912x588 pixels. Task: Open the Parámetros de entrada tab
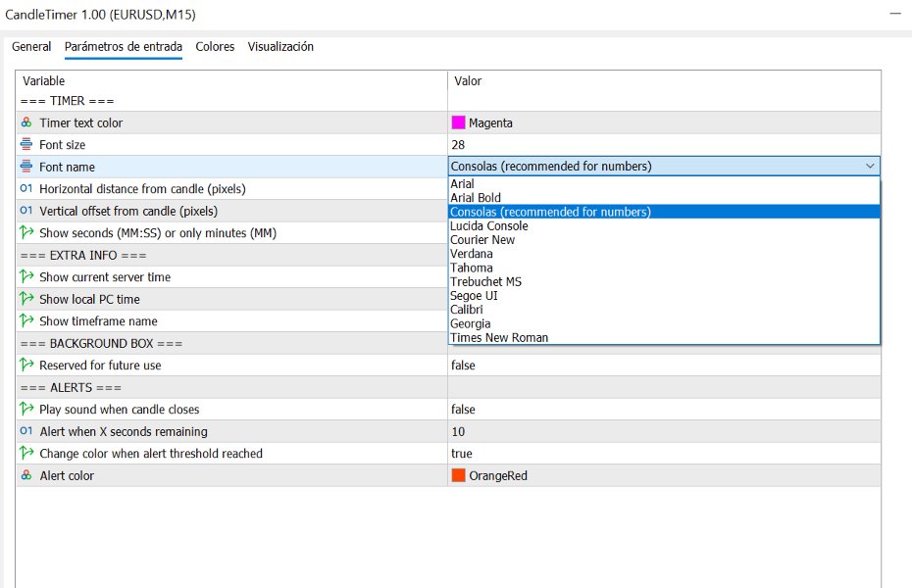pos(124,46)
